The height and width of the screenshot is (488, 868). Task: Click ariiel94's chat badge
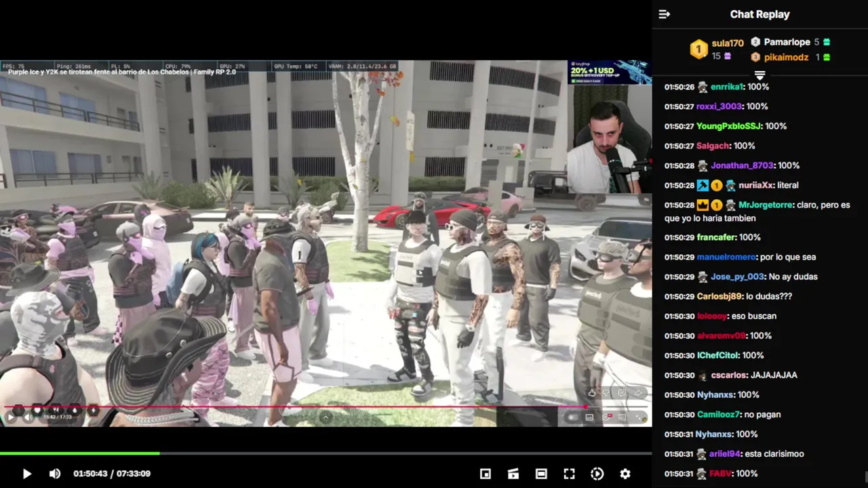[x=703, y=453]
